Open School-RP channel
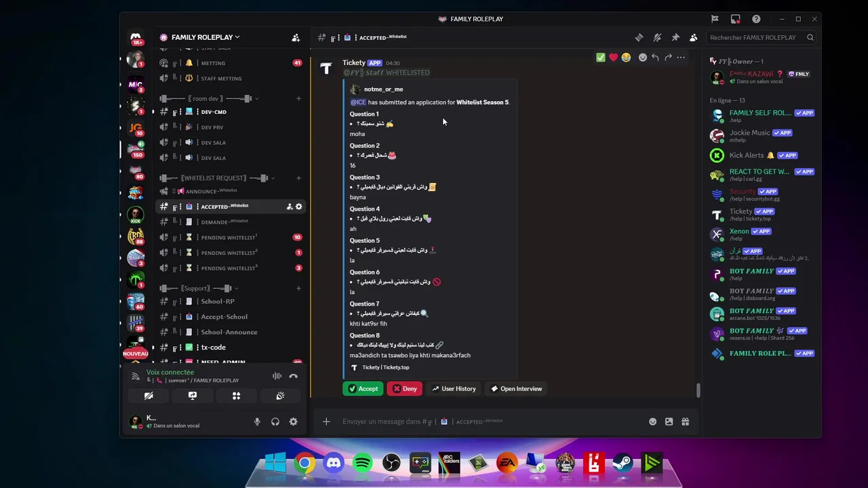This screenshot has height=488, width=868. click(231, 301)
